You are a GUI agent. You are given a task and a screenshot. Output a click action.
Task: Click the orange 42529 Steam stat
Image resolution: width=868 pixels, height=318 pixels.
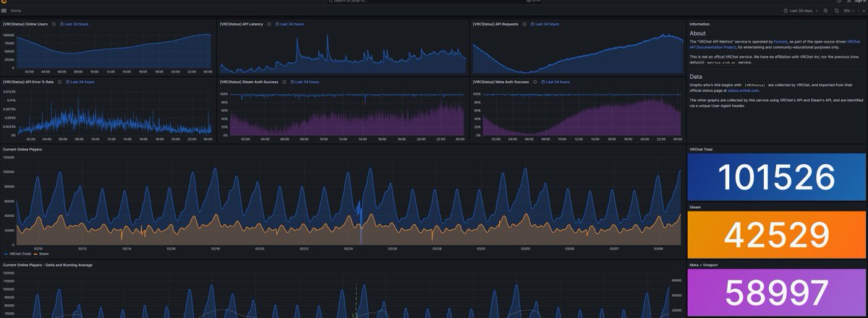[x=776, y=235]
